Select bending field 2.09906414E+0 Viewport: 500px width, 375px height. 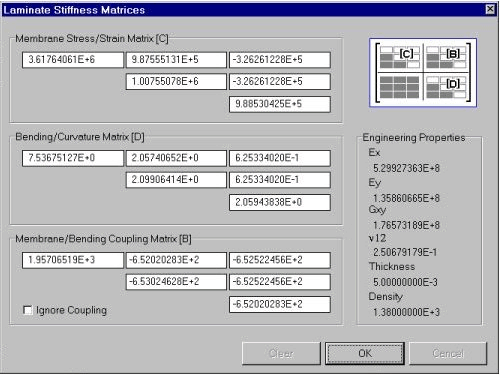pyautogui.click(x=176, y=180)
